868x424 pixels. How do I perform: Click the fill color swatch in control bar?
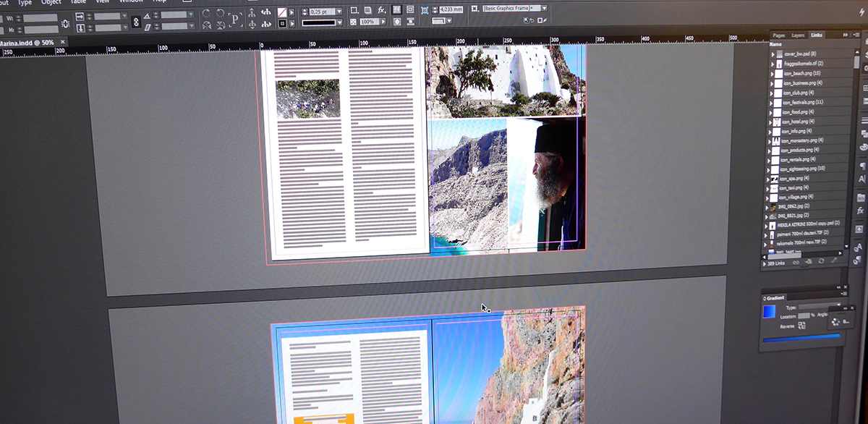[284, 12]
